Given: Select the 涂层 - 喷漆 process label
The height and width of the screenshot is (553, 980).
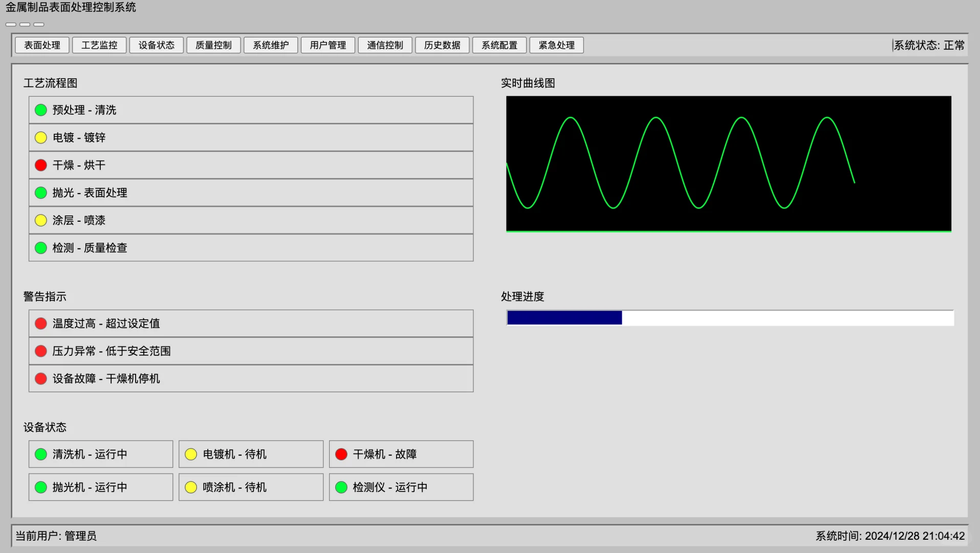Looking at the screenshot, I should 79,221.
